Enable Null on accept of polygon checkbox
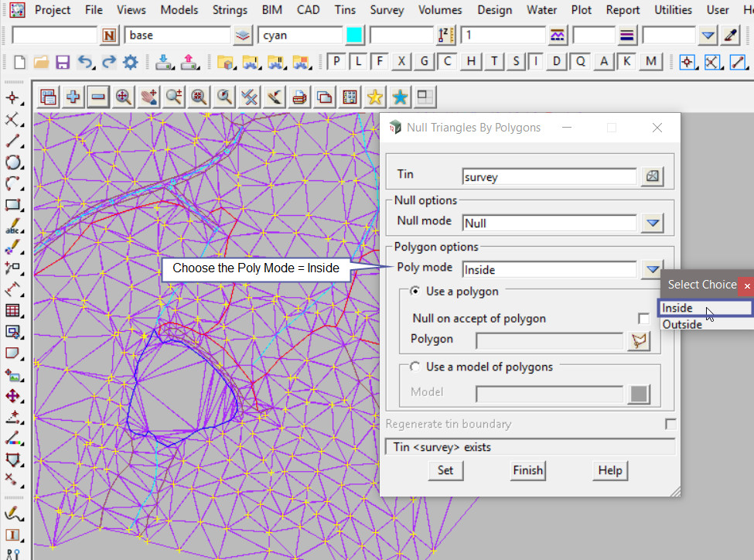The height and width of the screenshot is (560, 754). point(643,319)
